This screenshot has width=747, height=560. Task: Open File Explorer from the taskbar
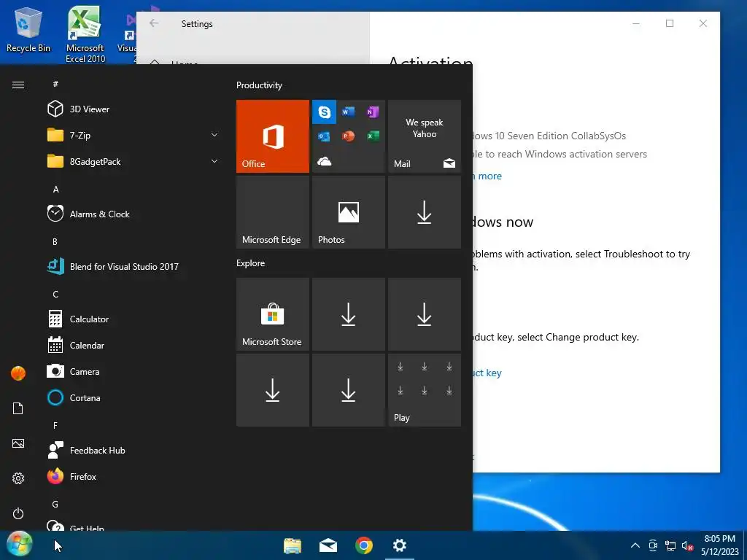click(x=293, y=545)
